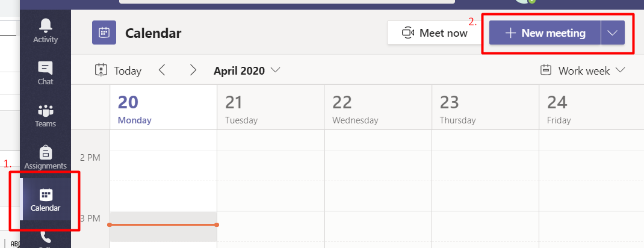644x248 pixels.
Task: Click the Work week view icon
Action: pyautogui.click(x=546, y=70)
